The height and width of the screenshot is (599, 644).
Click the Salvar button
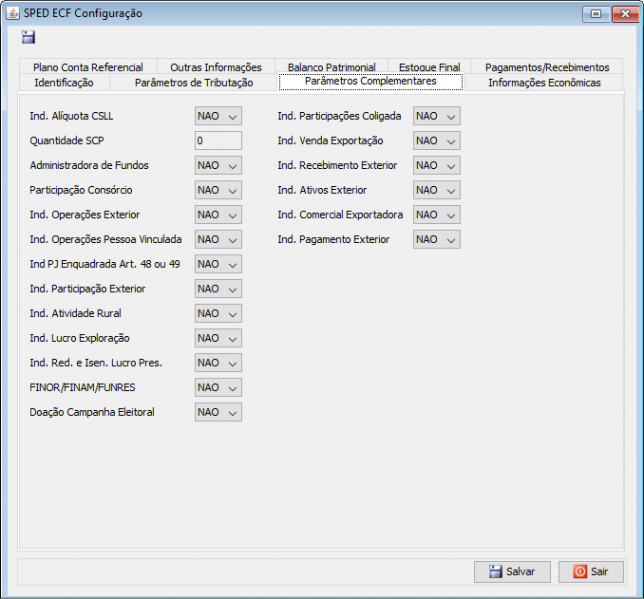pyautogui.click(x=512, y=571)
